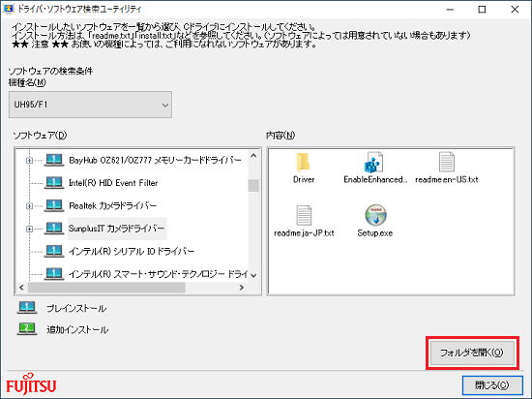Image resolution: width=532 pixels, height=399 pixels.
Task: Click the フォルダを開く(O) button
Action: 472,353
